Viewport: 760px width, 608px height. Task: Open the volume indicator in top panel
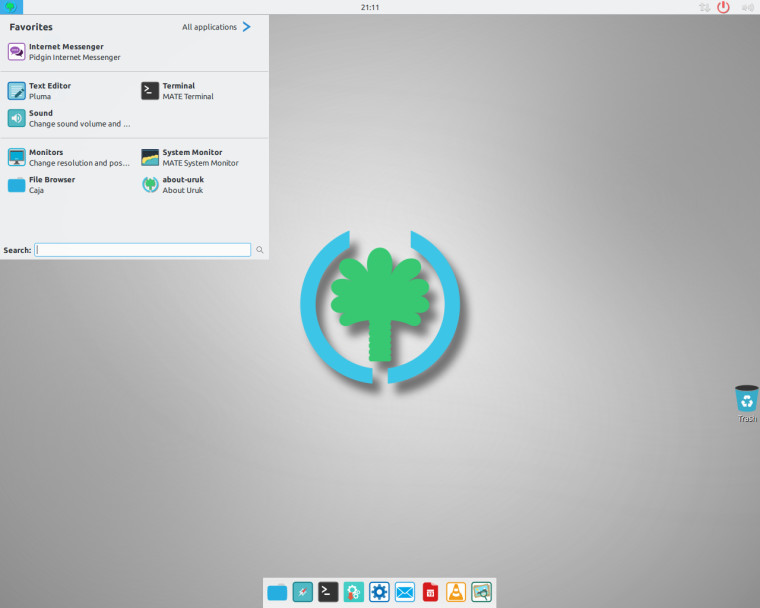(x=747, y=7)
